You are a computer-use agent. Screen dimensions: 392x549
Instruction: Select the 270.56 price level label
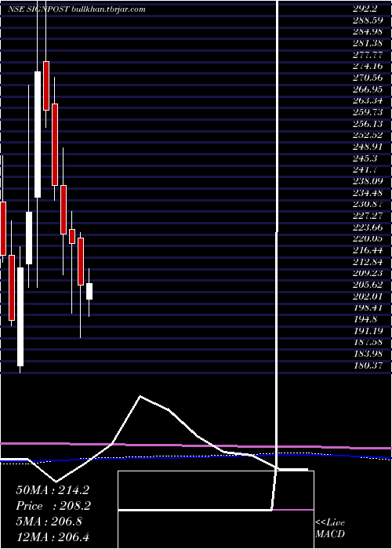[x=368, y=78]
